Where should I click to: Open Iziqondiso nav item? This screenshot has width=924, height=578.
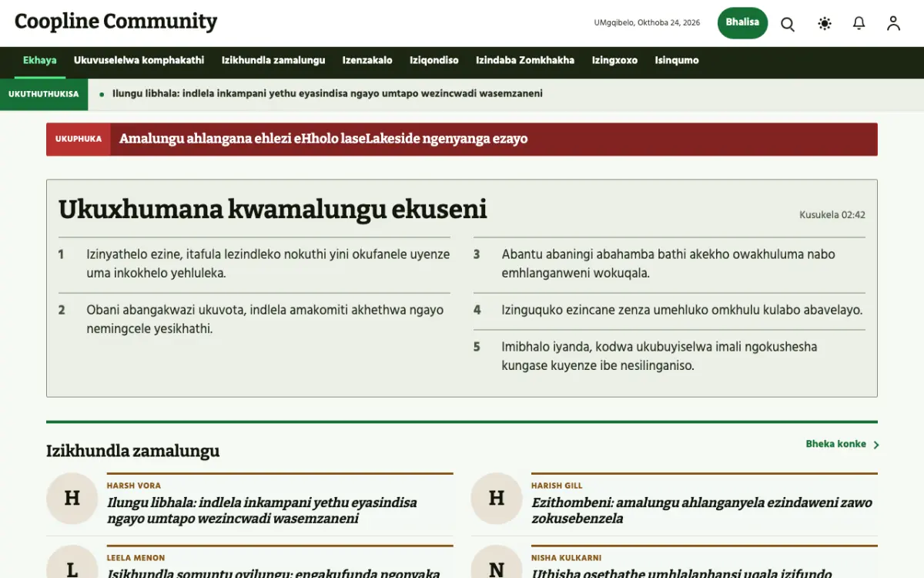pyautogui.click(x=434, y=60)
